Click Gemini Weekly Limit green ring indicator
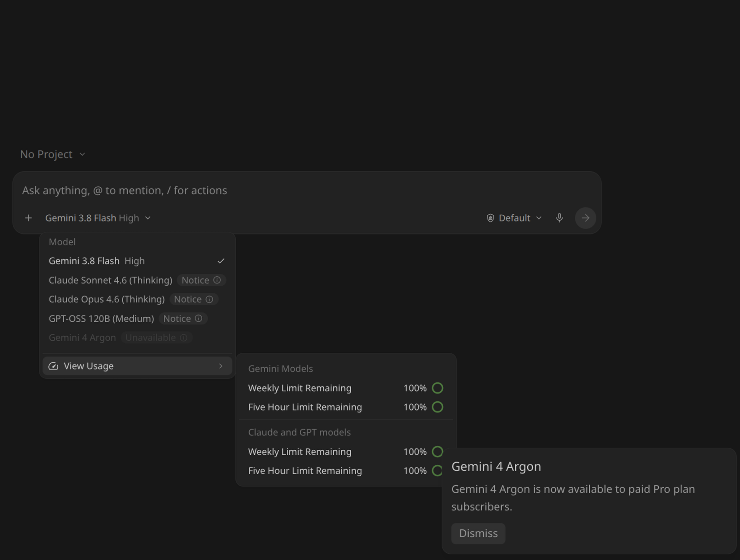740x560 pixels. coord(437,388)
